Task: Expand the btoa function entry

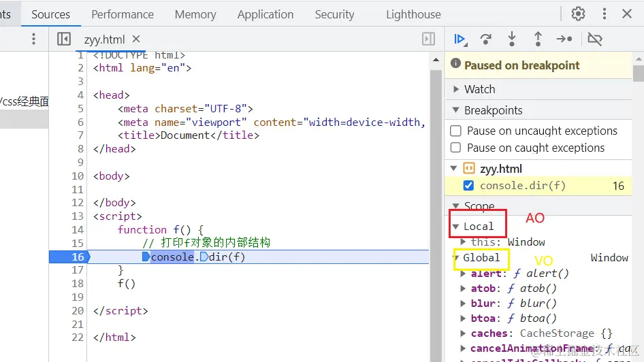Action: [x=463, y=318]
